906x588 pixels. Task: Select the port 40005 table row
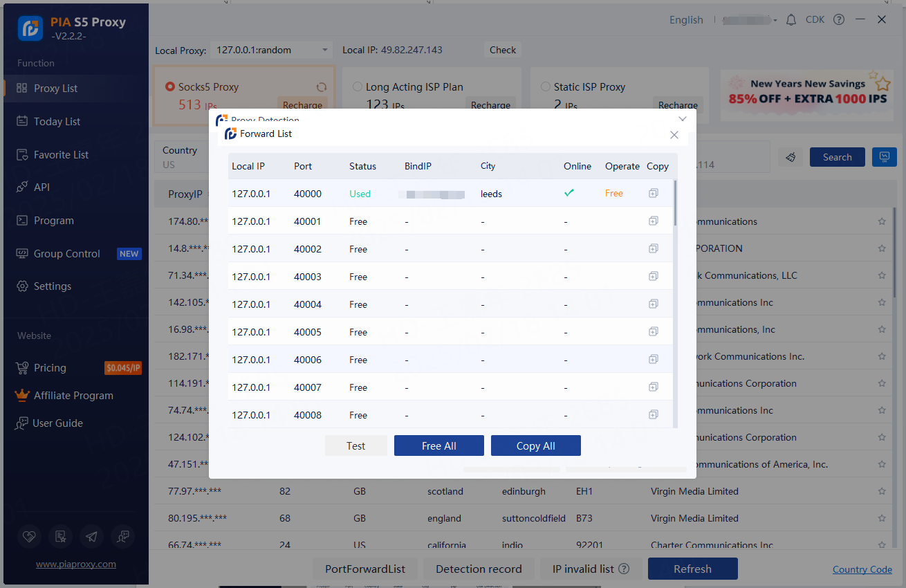point(450,332)
